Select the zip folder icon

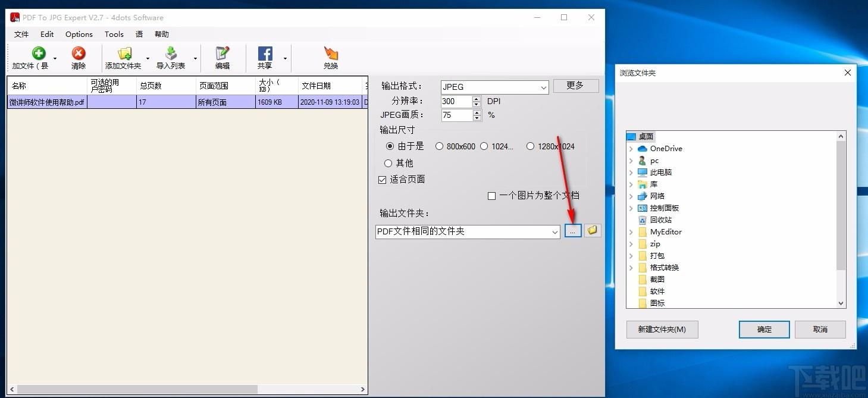point(642,244)
